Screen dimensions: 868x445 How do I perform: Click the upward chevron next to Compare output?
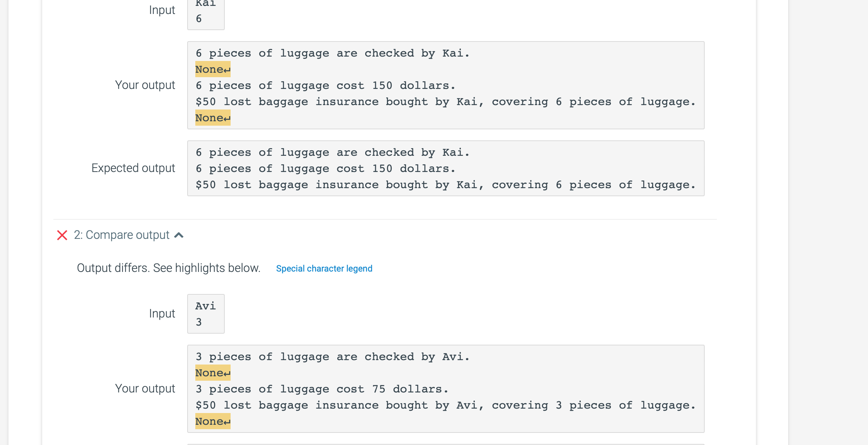coord(179,235)
